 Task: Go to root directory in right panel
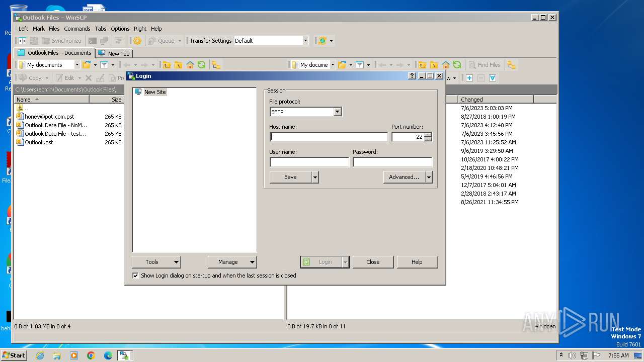[434, 65]
